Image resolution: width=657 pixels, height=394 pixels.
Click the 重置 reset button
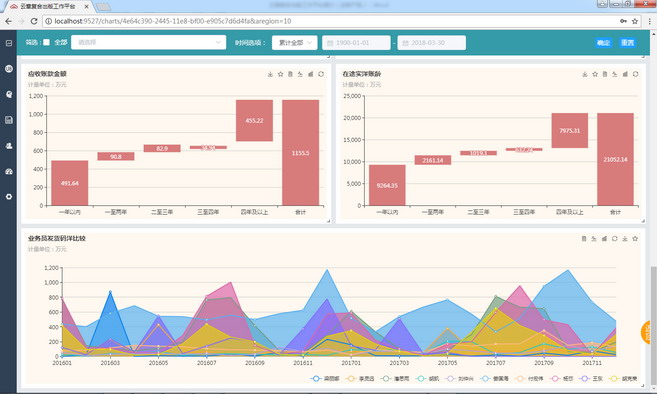pos(628,43)
